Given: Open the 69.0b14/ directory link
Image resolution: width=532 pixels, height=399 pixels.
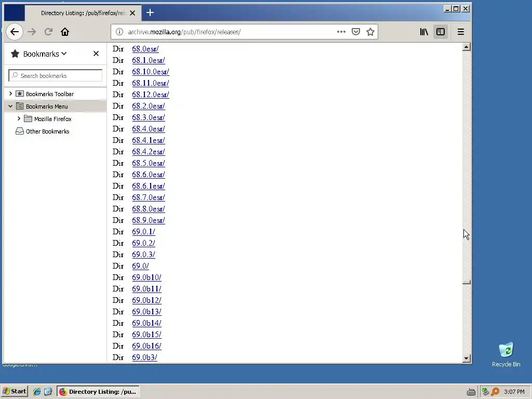Looking at the screenshot, I should [147, 323].
